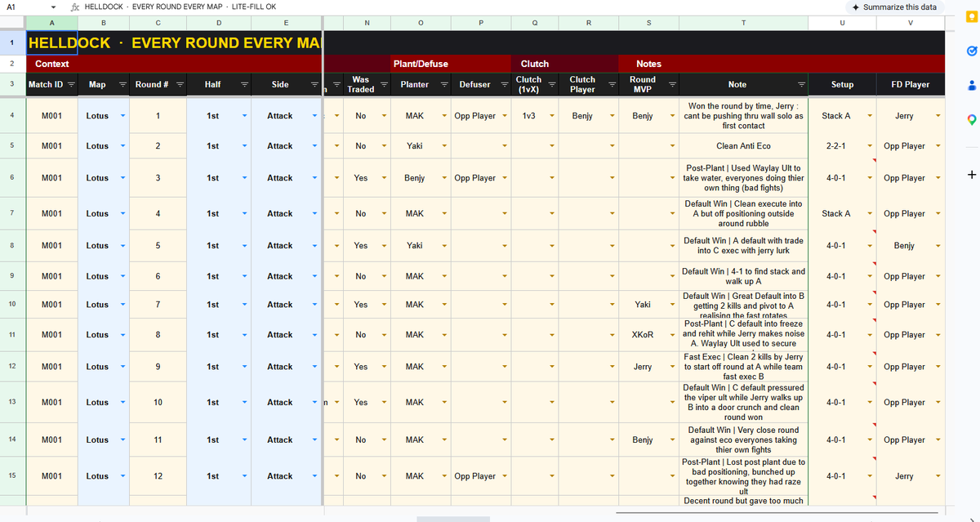Select column T header
980x522 pixels.
coord(743,24)
